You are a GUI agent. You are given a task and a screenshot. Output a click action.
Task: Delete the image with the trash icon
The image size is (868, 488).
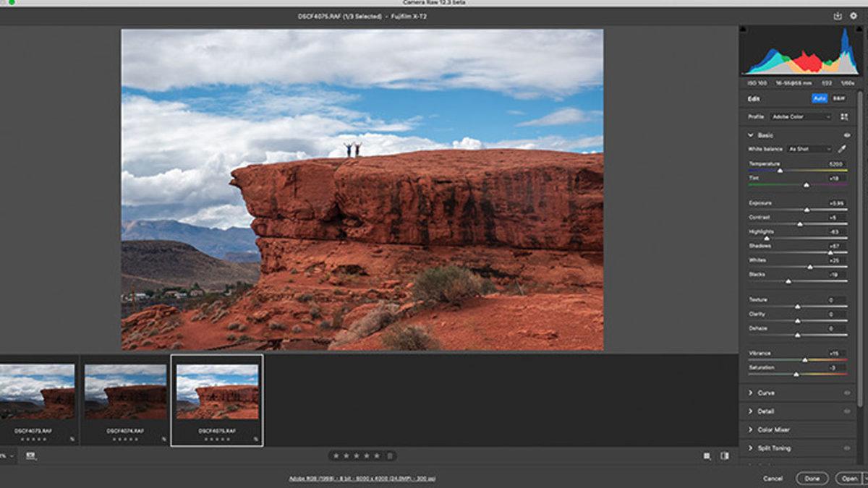point(389,455)
